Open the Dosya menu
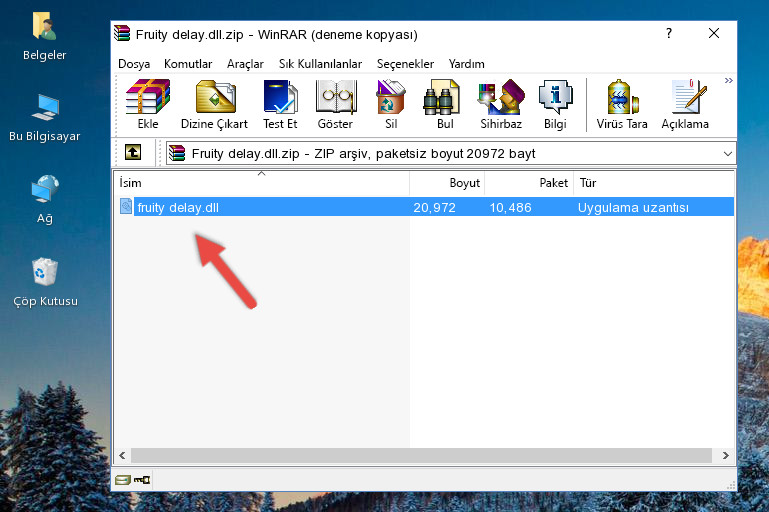 coord(134,64)
